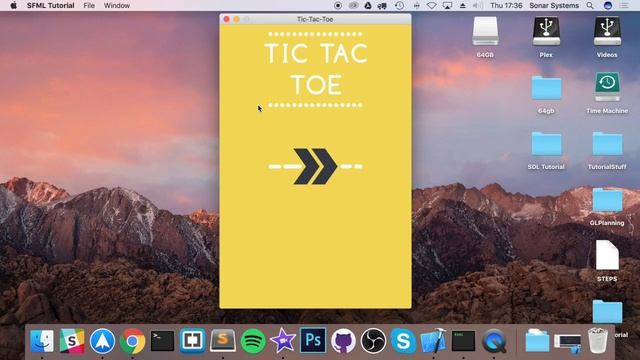Open Spotlight search in the menu bar
This screenshot has width=640, height=360.
click(590, 5)
